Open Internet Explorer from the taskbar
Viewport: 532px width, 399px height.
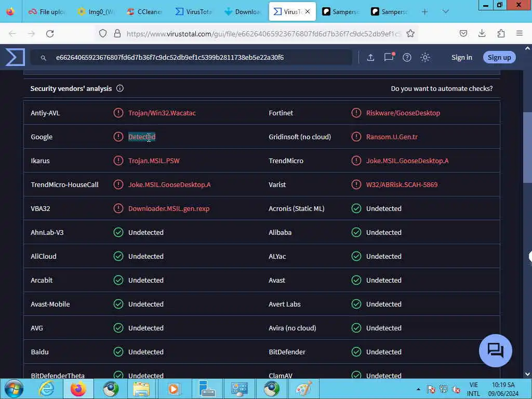[x=46, y=389]
